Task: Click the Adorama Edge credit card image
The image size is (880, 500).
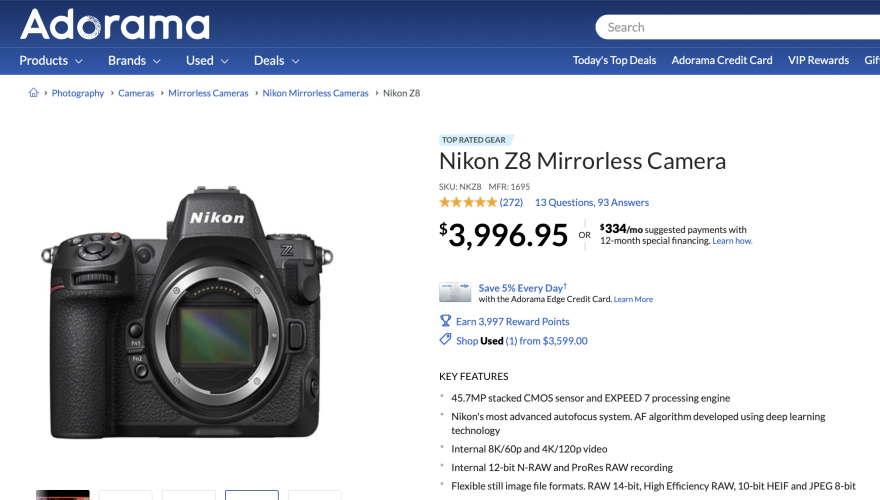Action: coord(455,292)
